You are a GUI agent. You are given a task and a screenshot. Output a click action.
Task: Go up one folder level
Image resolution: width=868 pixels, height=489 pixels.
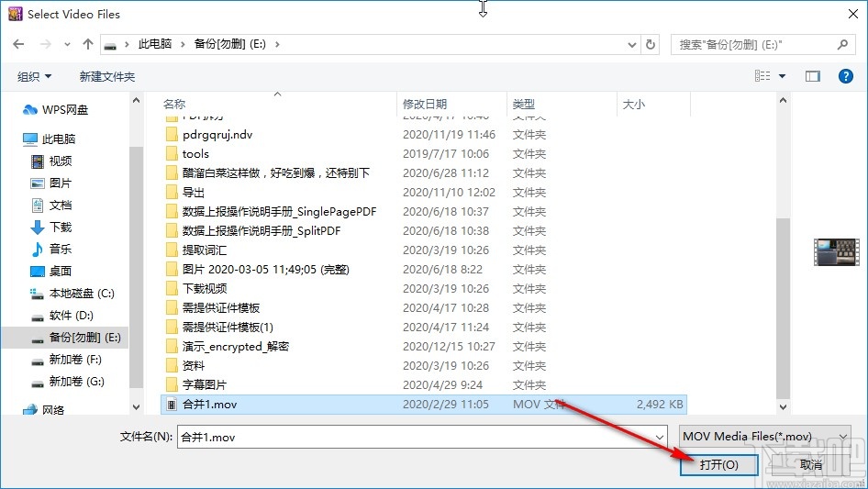tap(87, 44)
